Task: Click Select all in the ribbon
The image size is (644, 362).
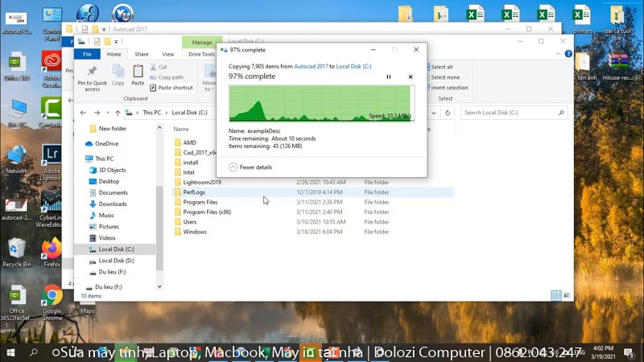Action: point(442,67)
